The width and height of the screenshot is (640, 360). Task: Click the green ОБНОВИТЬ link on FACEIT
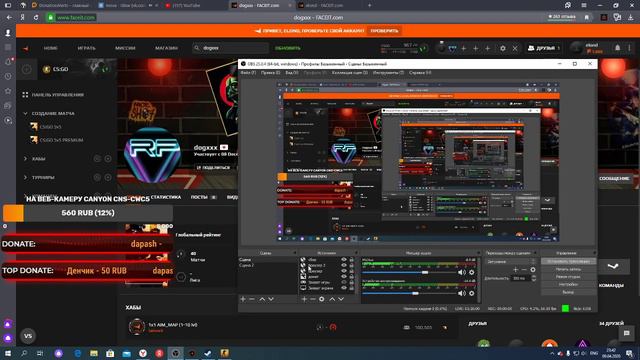(288, 48)
